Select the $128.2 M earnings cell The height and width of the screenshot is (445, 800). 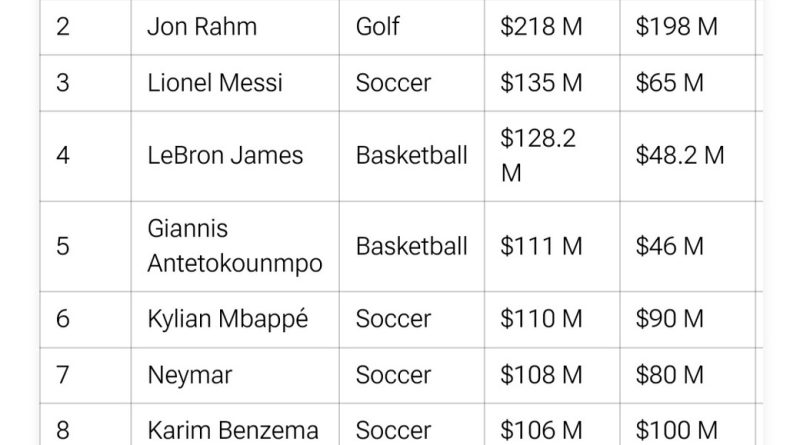tap(539, 155)
